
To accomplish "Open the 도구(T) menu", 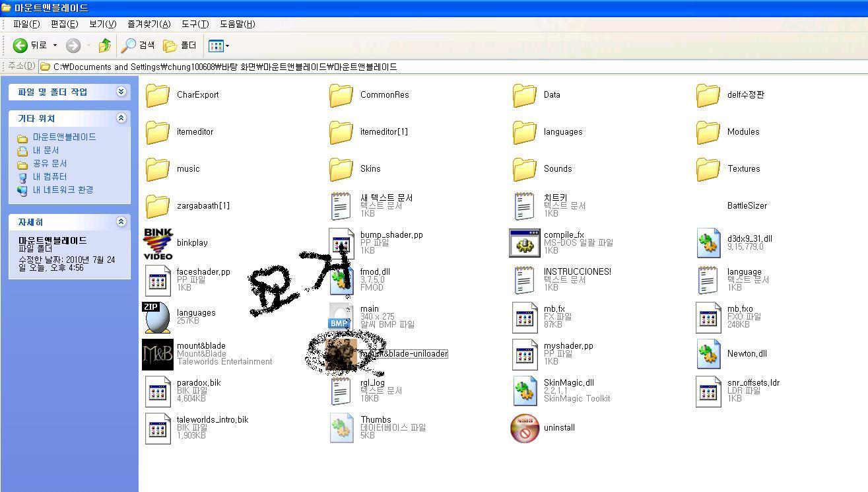I will (195, 24).
